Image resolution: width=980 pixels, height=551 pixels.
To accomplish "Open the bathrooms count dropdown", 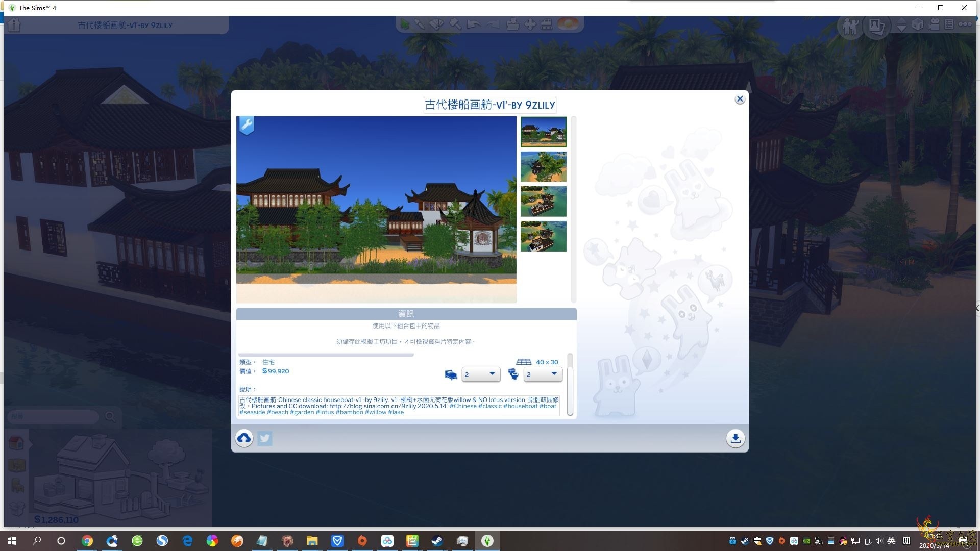I will pyautogui.click(x=543, y=374).
